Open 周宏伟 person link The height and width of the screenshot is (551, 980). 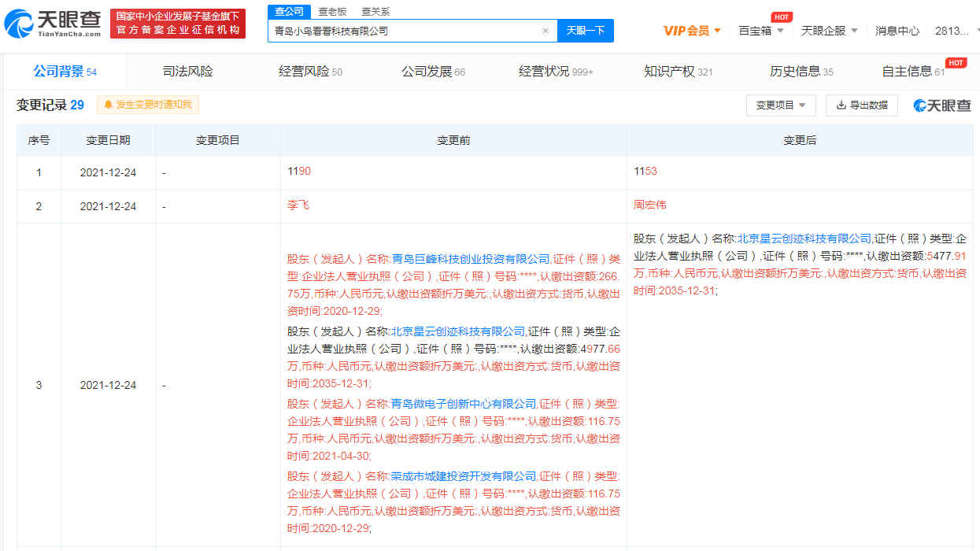[x=649, y=205]
